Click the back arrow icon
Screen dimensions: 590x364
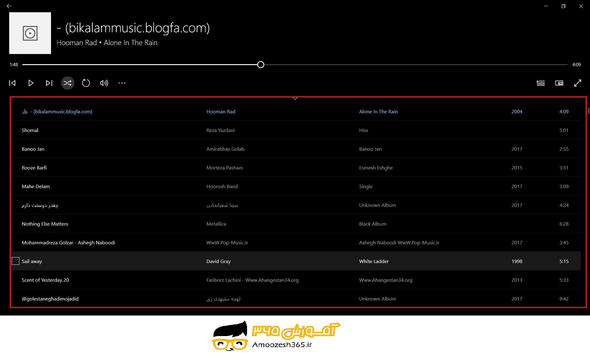[x=9, y=6]
